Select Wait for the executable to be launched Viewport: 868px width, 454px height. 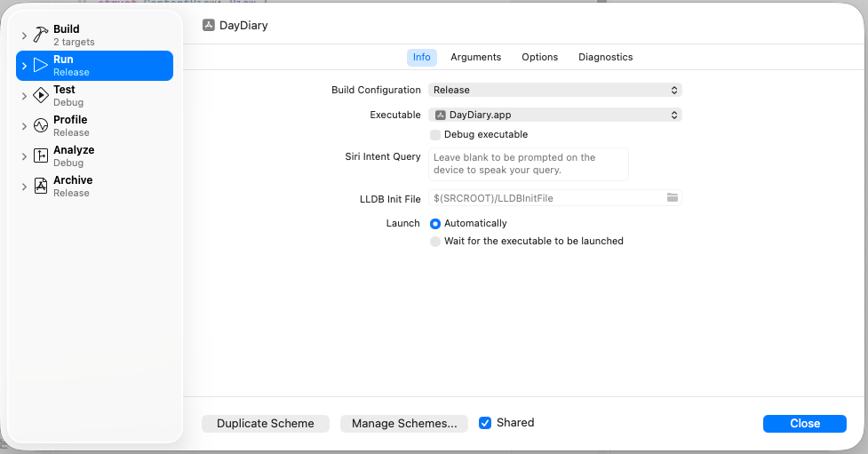coord(435,242)
